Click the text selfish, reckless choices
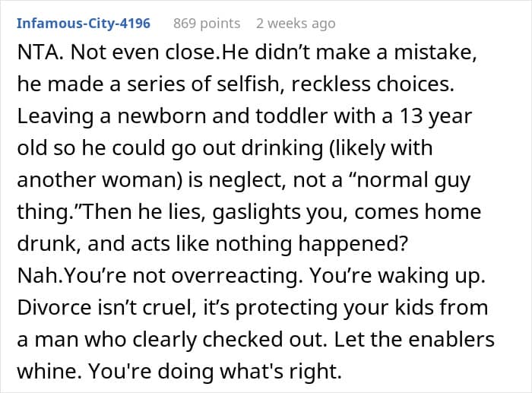Viewport: 532px width, 393px height. coord(336,84)
